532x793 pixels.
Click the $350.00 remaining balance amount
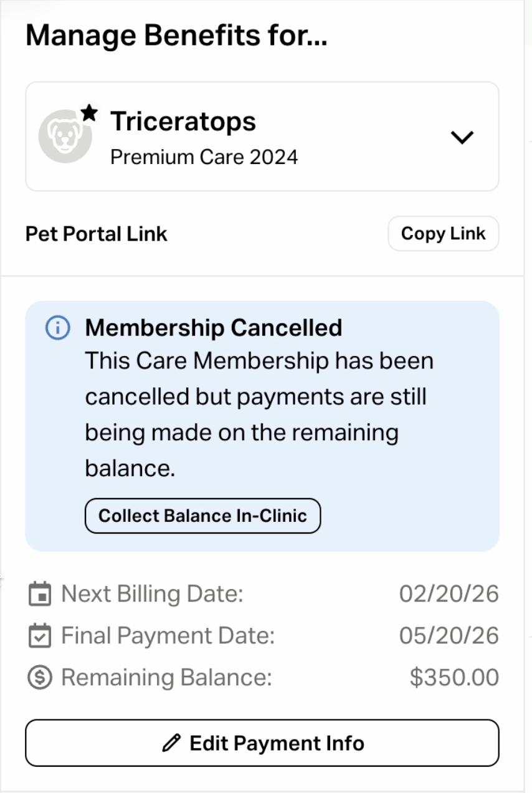[x=454, y=677]
